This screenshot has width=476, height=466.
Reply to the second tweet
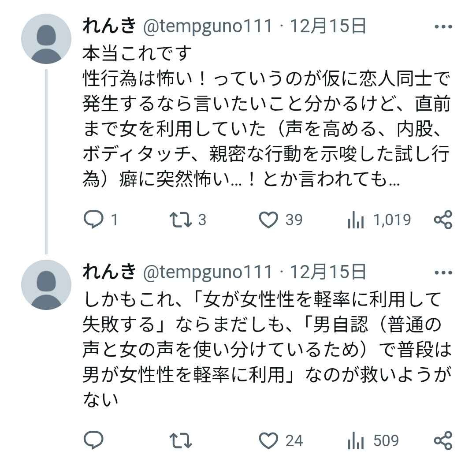click(x=93, y=440)
